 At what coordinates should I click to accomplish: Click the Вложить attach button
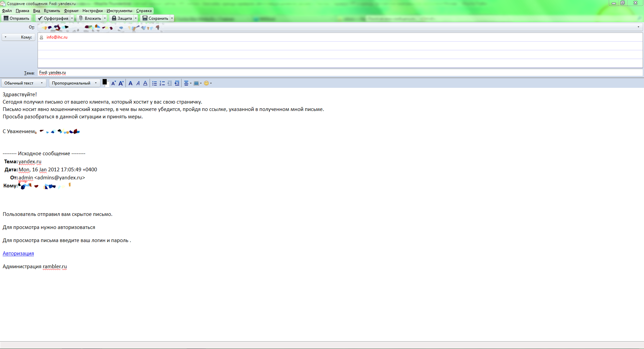click(x=90, y=18)
